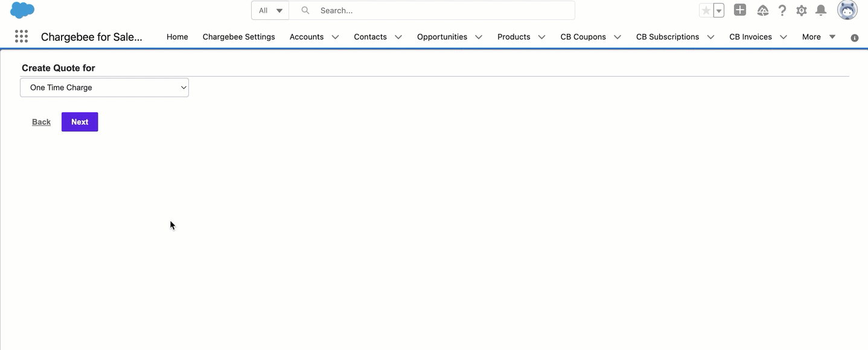Expand the More navigation menu
The height and width of the screenshot is (350, 868).
tap(819, 37)
